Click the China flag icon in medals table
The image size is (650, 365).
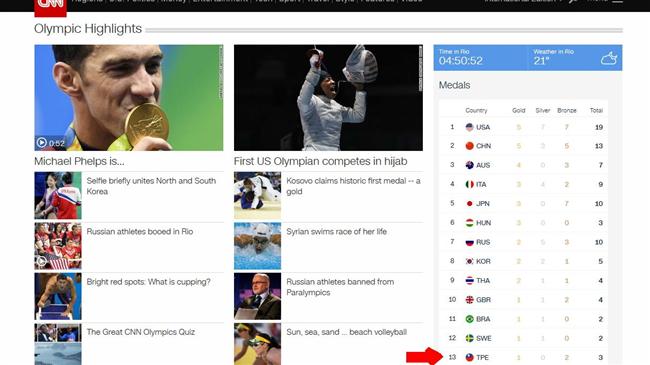click(469, 146)
